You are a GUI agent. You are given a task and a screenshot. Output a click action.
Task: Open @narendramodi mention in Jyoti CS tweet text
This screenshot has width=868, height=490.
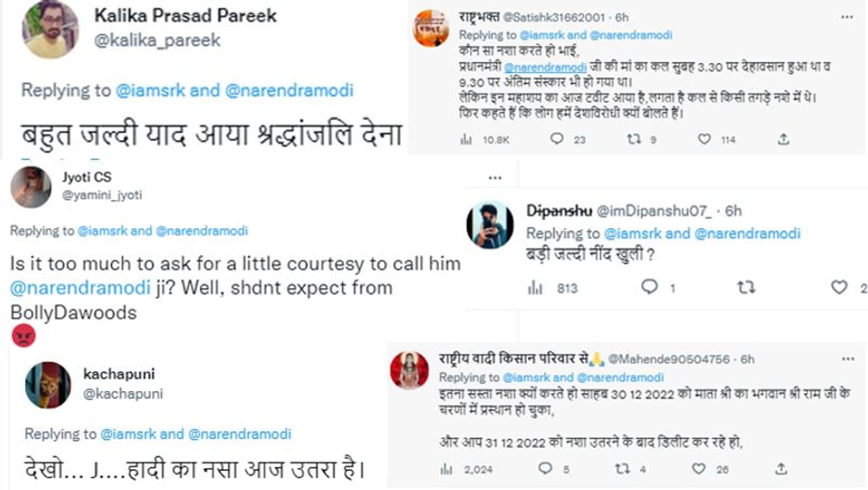[80, 288]
